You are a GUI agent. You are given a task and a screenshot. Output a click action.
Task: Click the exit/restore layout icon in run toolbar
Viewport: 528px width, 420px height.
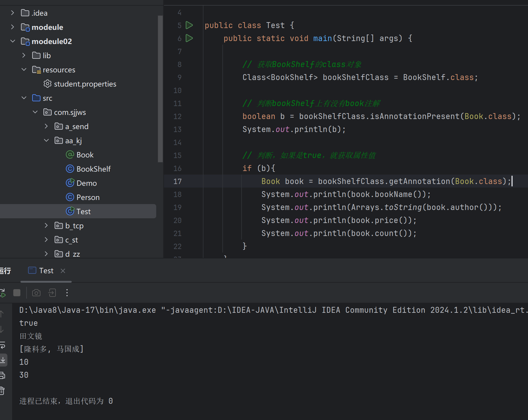pyautogui.click(x=52, y=293)
